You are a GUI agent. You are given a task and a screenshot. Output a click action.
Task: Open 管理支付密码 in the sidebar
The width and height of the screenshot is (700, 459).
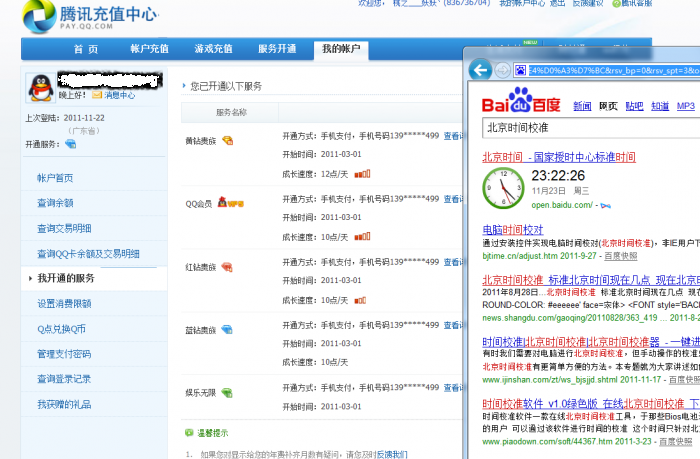coord(64,354)
